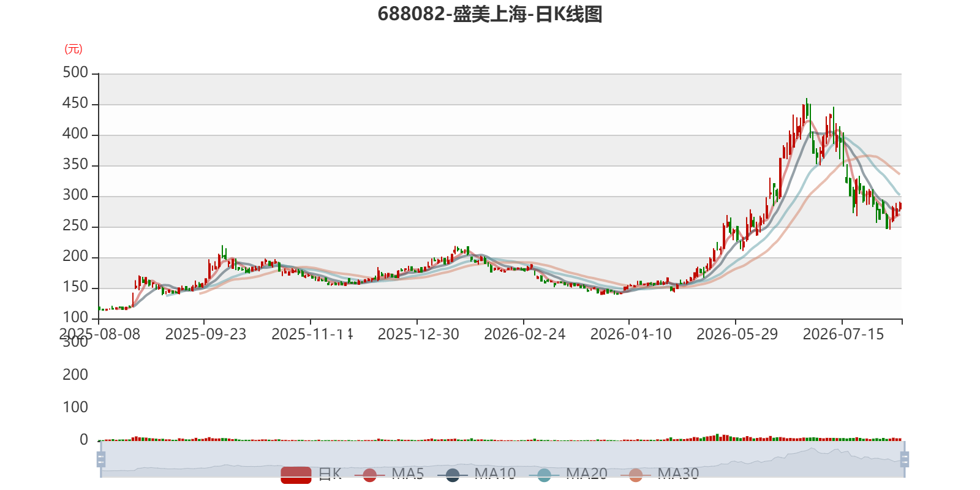Click the MA10 legend dark circle icon
Screen dimensions: 980x490
(x=453, y=475)
